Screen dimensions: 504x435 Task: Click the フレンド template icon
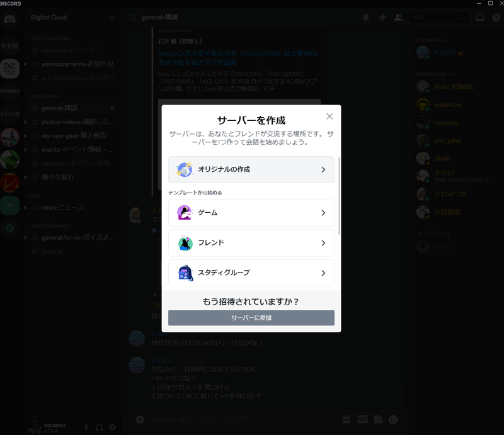185,242
